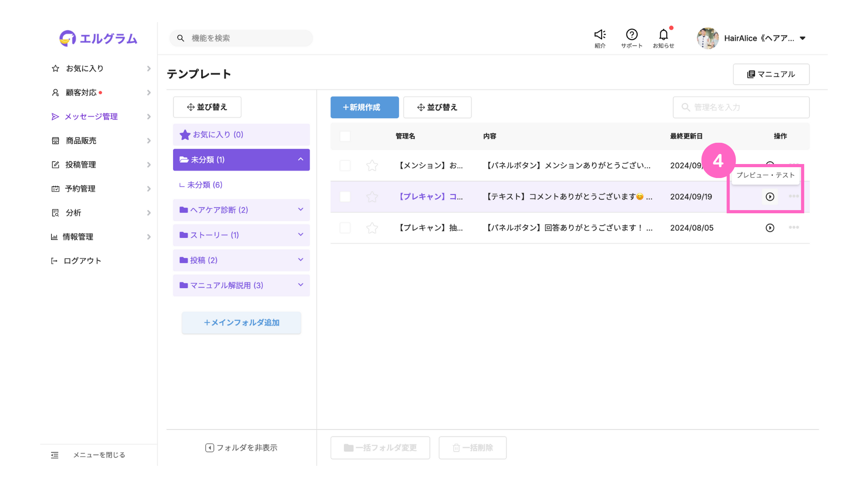The height and width of the screenshot is (488, 868).
Task: Click the 最終更新日 column header
Action: (686, 136)
